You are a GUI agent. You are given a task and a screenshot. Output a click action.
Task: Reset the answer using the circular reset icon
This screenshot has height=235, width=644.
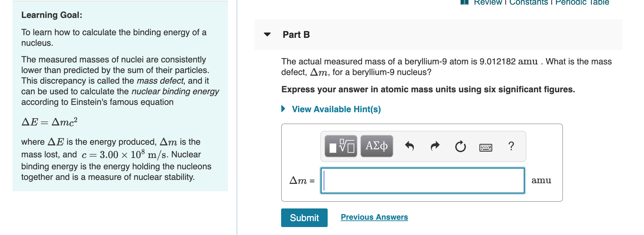(460, 146)
